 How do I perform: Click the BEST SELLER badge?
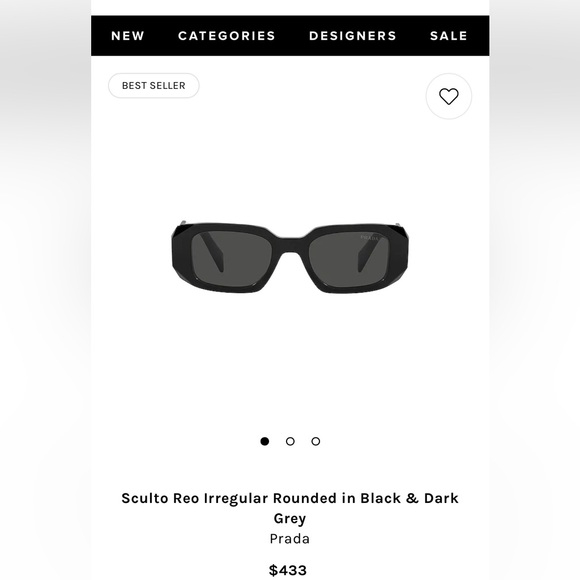click(154, 85)
